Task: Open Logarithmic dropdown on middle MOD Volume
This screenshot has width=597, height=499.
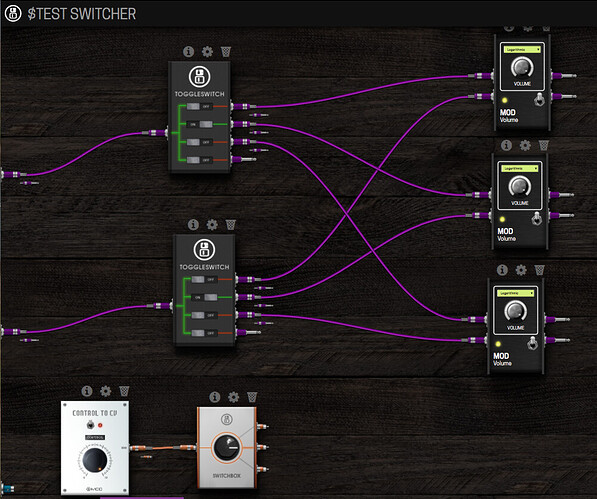Action: click(x=520, y=168)
